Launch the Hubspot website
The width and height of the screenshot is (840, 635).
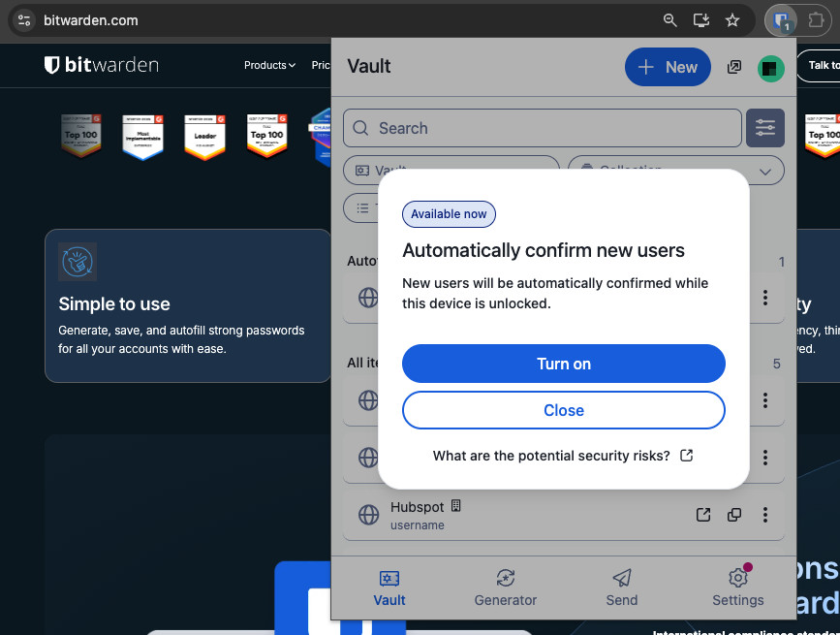(x=703, y=515)
